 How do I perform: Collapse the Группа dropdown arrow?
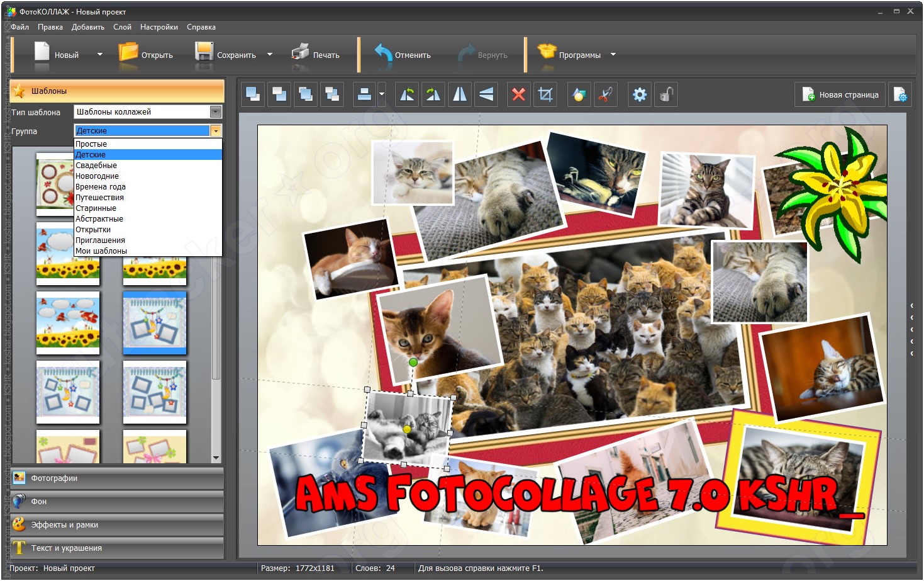point(216,131)
